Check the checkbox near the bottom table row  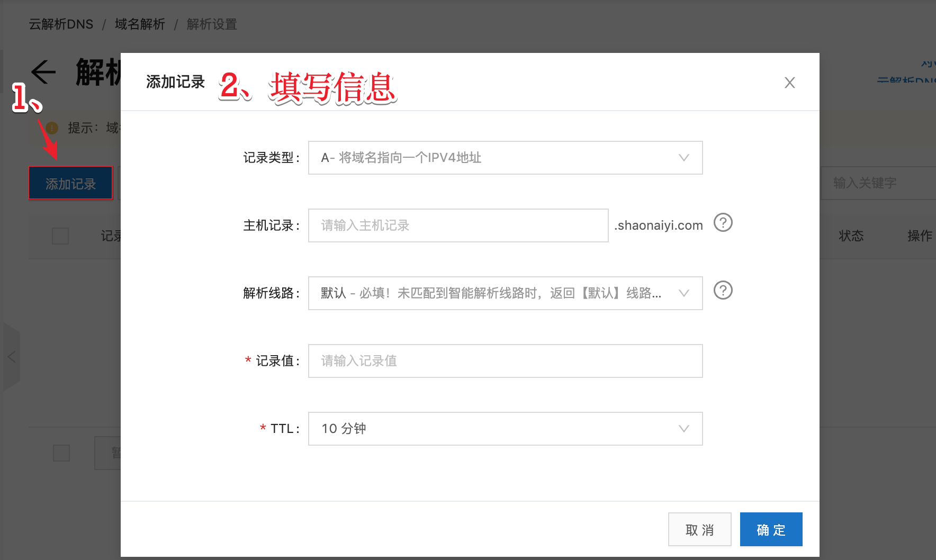tap(61, 453)
